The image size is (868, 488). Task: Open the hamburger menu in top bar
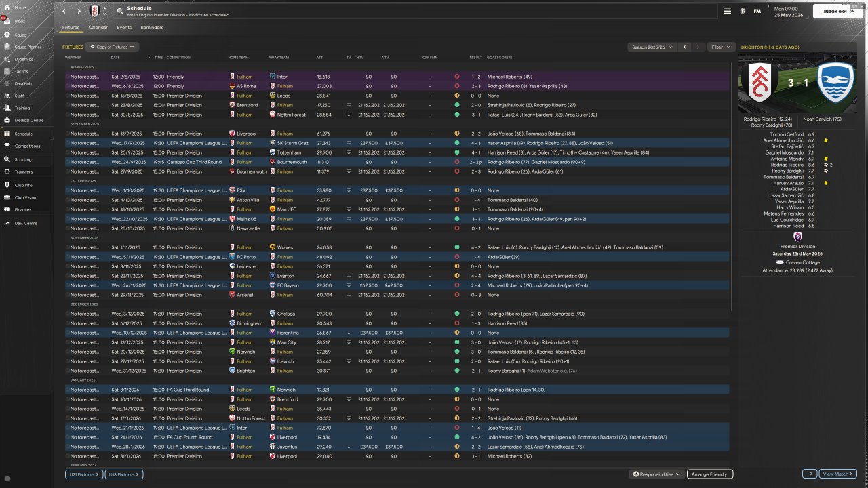(x=727, y=12)
